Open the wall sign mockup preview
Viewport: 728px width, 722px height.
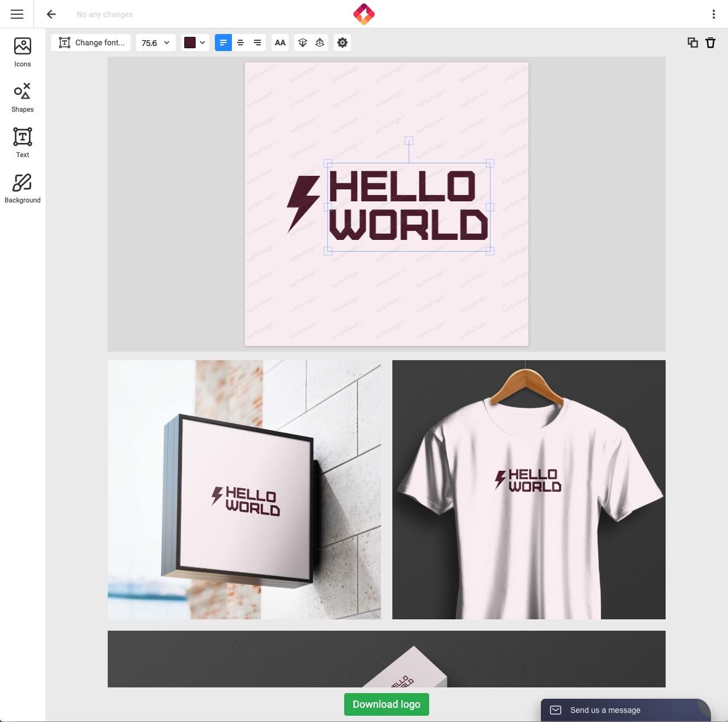point(244,489)
